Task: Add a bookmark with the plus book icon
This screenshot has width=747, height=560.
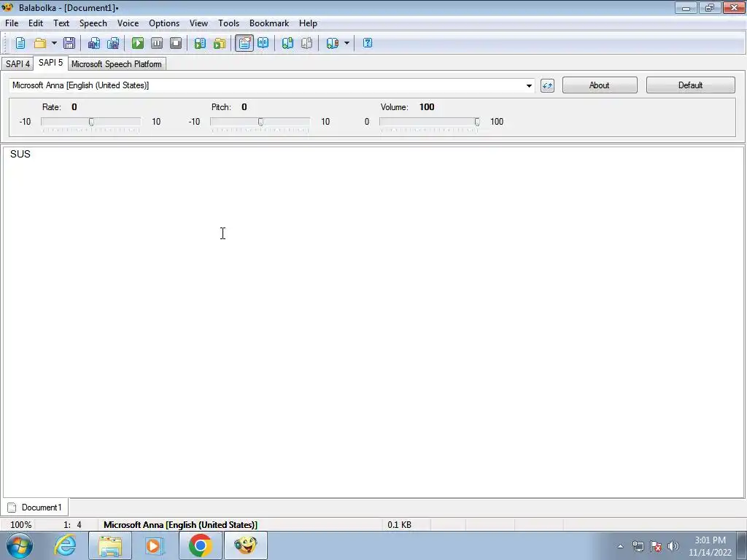Action: tap(287, 43)
